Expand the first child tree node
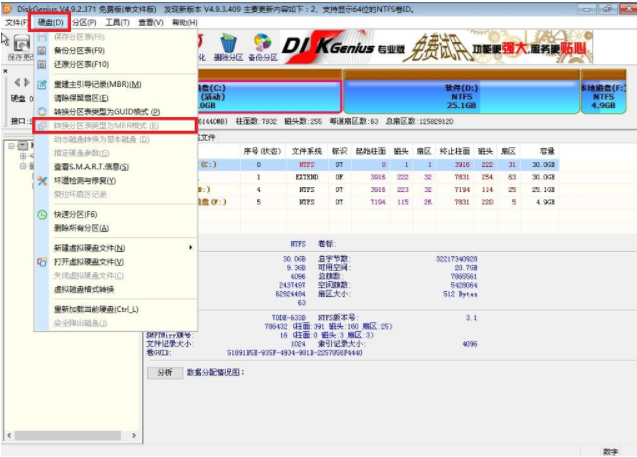Screen dimensions: 637x457 point(23,156)
